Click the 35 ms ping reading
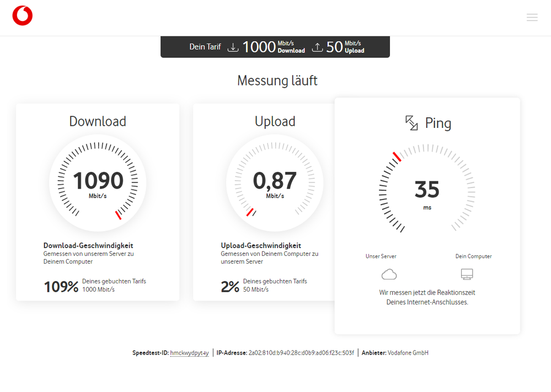The height and width of the screenshot is (392, 551). click(x=426, y=192)
